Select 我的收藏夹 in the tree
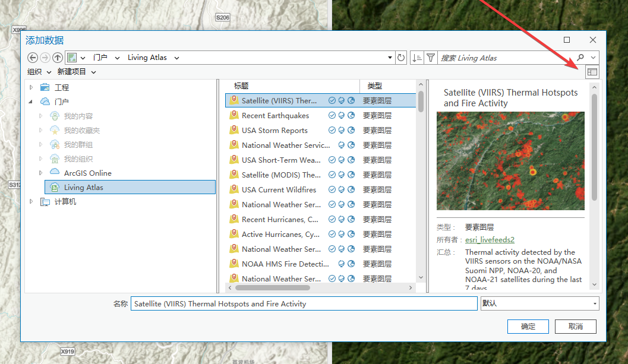 click(x=82, y=131)
